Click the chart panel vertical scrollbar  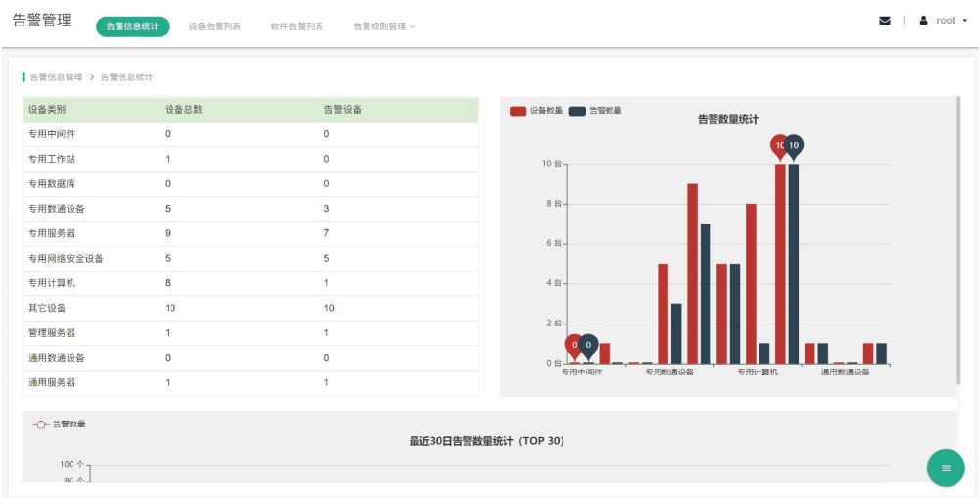coord(959,240)
